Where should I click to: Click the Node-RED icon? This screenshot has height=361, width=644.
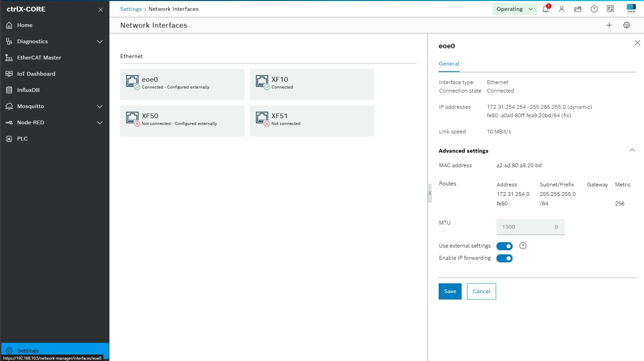pos(9,123)
